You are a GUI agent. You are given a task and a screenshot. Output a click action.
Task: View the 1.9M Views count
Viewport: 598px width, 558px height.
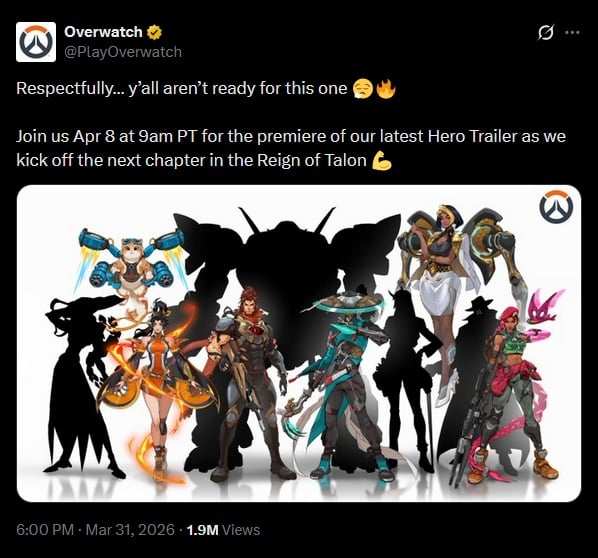(x=223, y=530)
